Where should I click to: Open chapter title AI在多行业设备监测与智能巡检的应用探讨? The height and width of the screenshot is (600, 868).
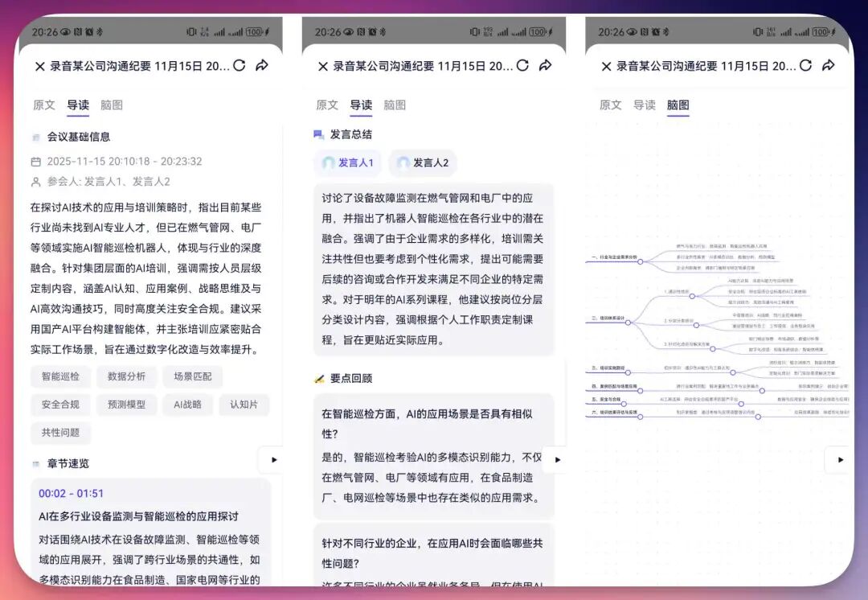click(x=138, y=516)
